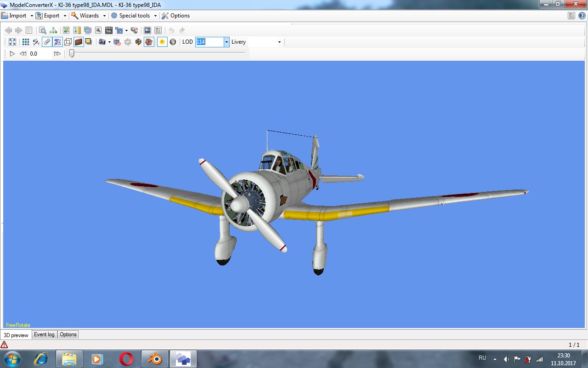Click the fit-to-view arrows icon

(12, 42)
